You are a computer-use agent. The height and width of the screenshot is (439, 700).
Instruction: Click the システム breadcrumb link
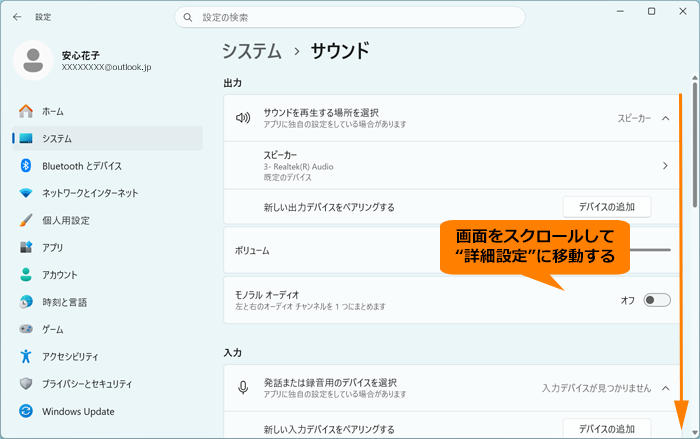pos(252,51)
